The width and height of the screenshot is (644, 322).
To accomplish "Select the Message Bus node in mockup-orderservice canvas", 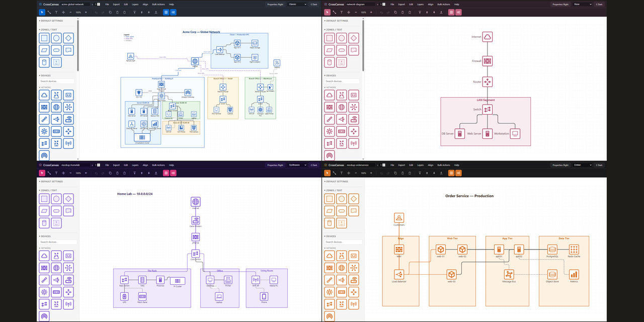I will (509, 274).
